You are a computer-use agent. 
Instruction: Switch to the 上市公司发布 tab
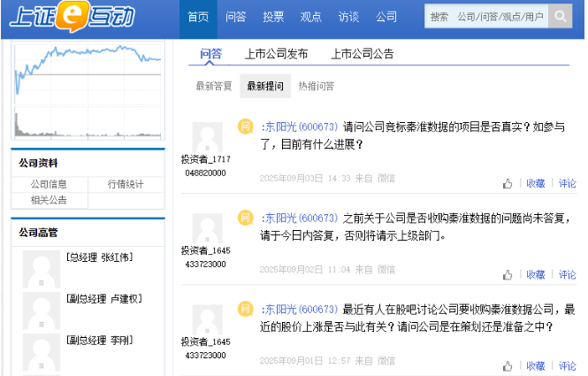[276, 54]
